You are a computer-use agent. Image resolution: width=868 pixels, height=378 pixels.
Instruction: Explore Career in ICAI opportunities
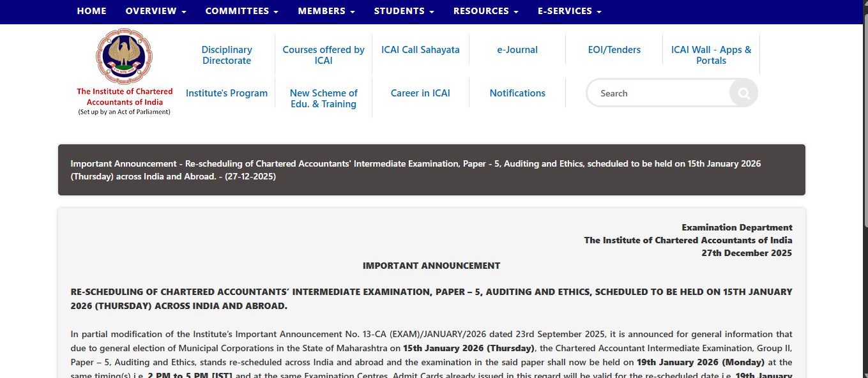point(420,93)
